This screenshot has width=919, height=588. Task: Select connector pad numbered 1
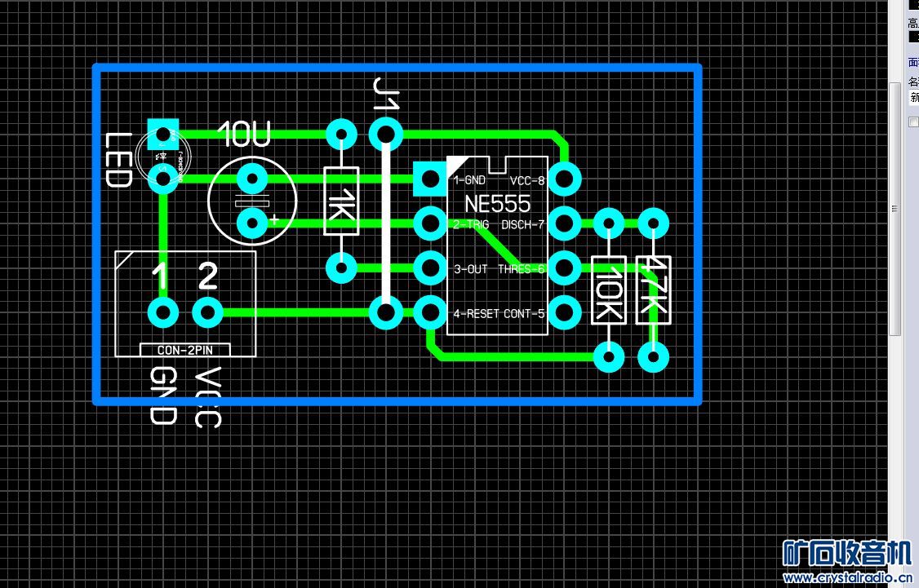(163, 312)
